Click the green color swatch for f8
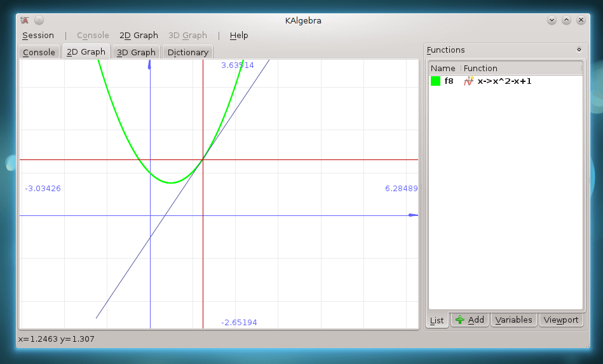 (x=435, y=81)
